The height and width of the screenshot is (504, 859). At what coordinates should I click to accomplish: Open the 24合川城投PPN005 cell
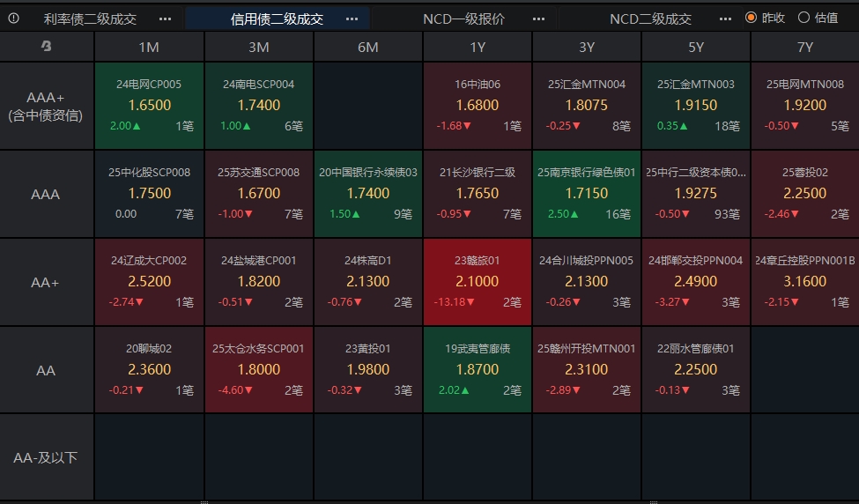pos(587,282)
